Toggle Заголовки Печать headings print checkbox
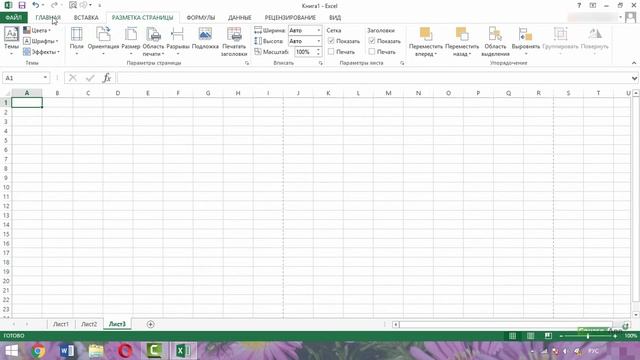 (372, 52)
